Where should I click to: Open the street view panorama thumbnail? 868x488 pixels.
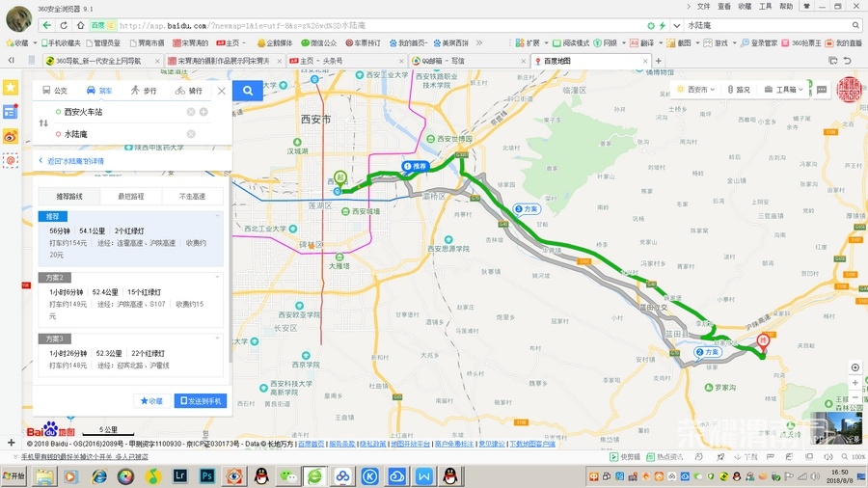click(x=836, y=428)
